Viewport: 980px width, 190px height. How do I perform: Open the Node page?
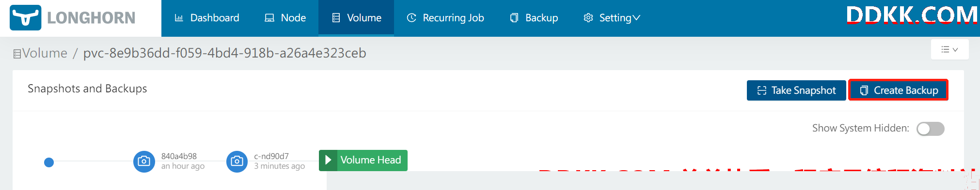285,18
